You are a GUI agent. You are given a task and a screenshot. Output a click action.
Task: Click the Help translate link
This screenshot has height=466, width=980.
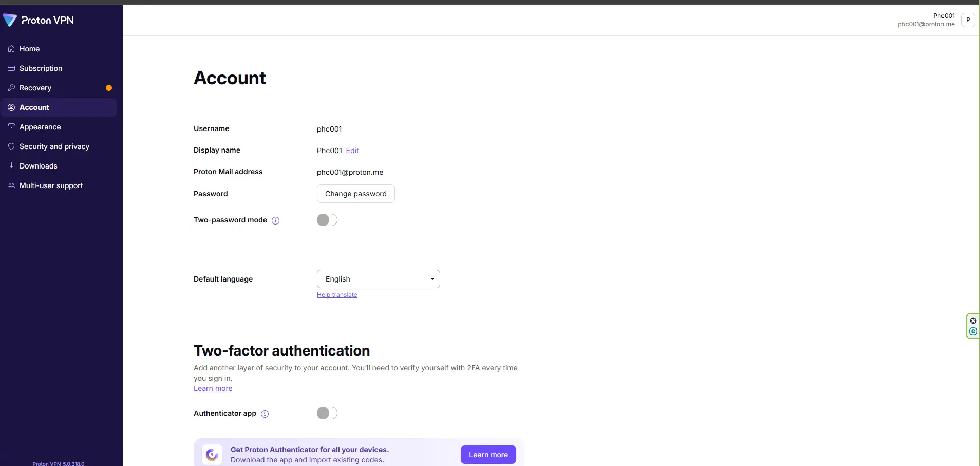pyautogui.click(x=337, y=295)
